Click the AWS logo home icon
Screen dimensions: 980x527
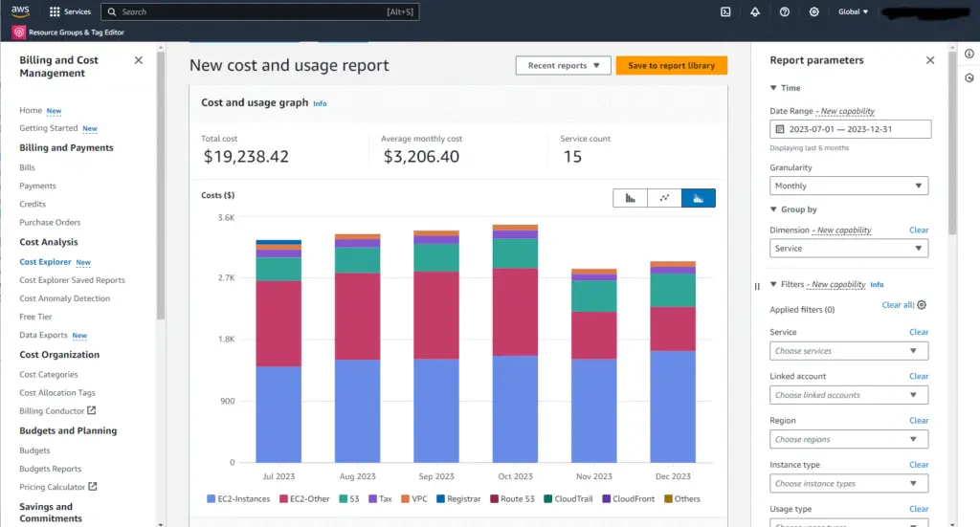pyautogui.click(x=20, y=11)
